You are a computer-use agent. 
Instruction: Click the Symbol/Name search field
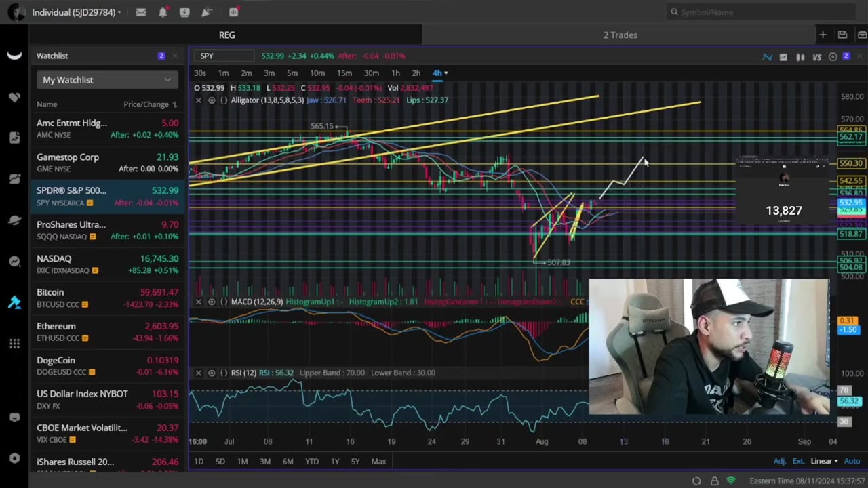[762, 12]
